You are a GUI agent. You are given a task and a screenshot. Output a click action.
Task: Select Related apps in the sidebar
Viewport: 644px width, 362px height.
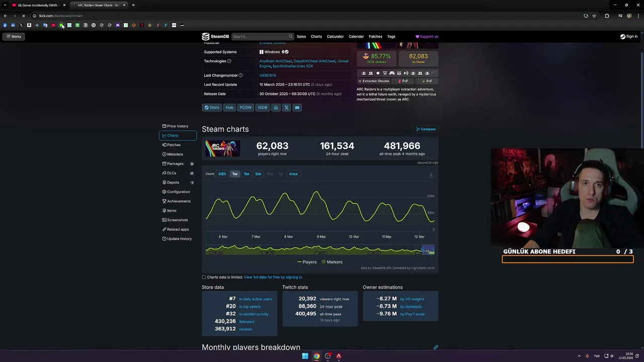point(178,229)
